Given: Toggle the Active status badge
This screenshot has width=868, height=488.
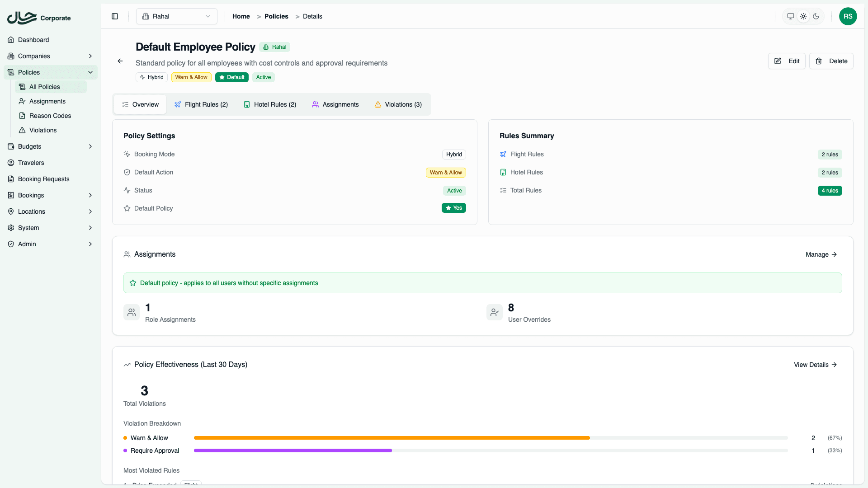Looking at the screenshot, I should pos(454,190).
